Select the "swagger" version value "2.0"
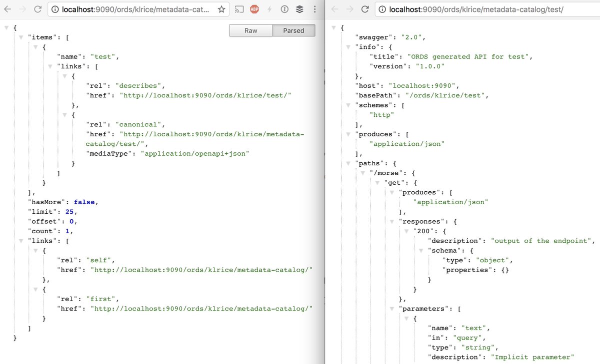The height and width of the screenshot is (364, 600). click(412, 37)
